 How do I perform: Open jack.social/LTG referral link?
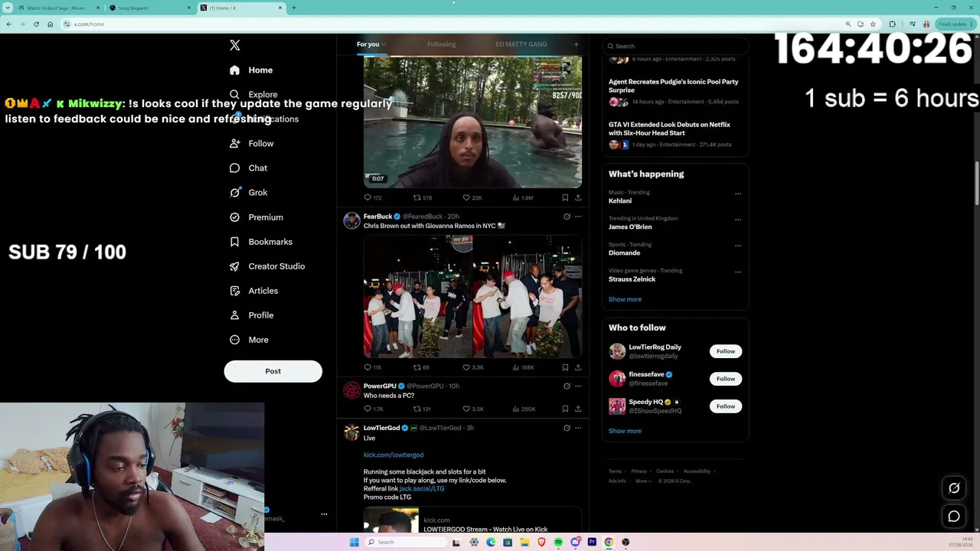(x=422, y=488)
